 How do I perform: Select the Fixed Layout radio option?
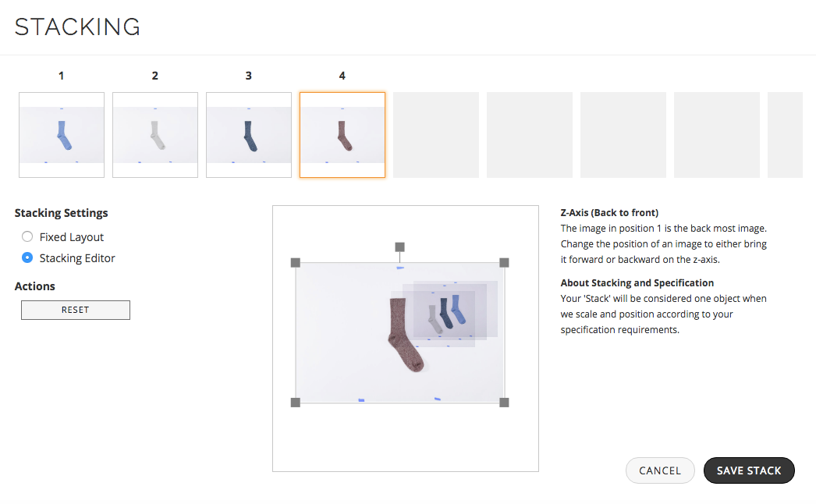(27, 237)
